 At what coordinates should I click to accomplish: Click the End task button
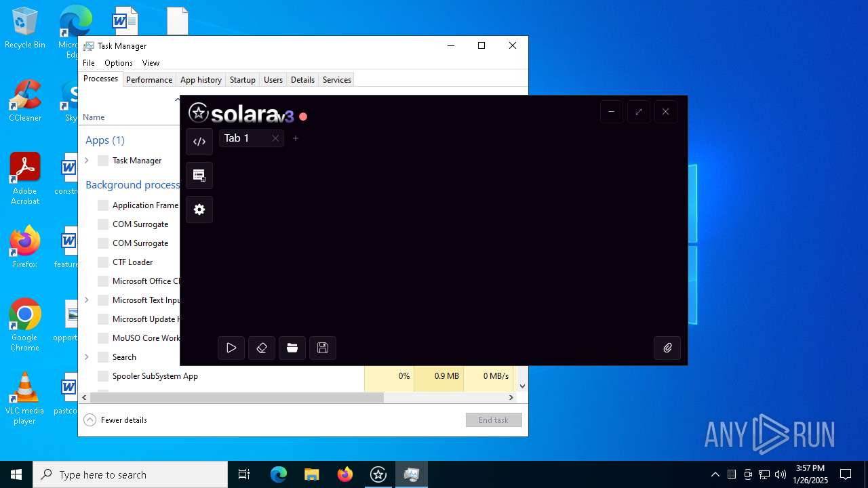[x=494, y=420]
